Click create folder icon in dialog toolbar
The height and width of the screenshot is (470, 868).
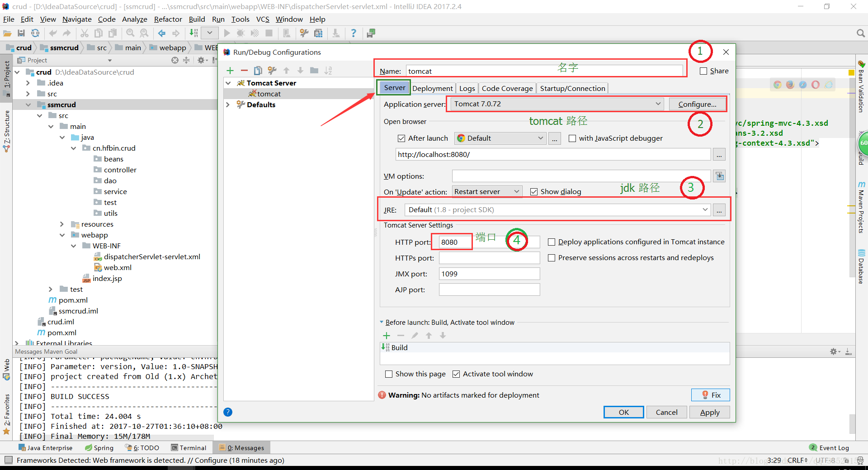[314, 71]
